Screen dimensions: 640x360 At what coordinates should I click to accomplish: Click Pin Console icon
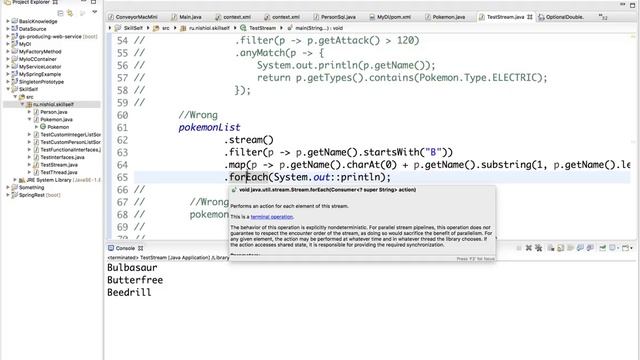click(602, 248)
